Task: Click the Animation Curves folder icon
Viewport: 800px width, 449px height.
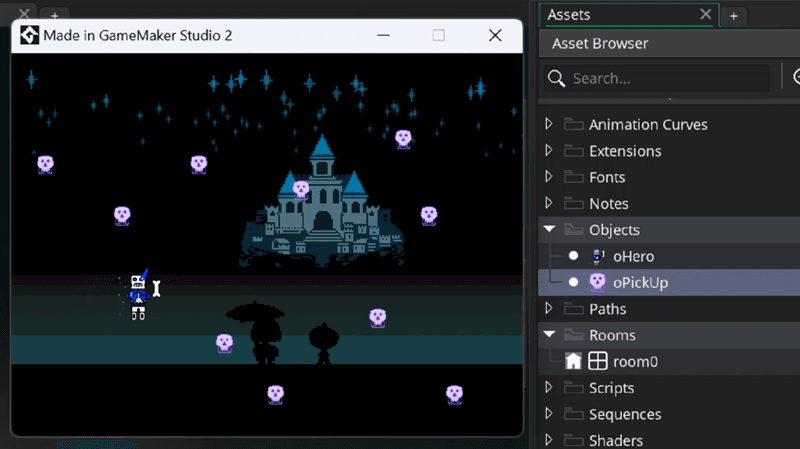Action: tap(573, 125)
